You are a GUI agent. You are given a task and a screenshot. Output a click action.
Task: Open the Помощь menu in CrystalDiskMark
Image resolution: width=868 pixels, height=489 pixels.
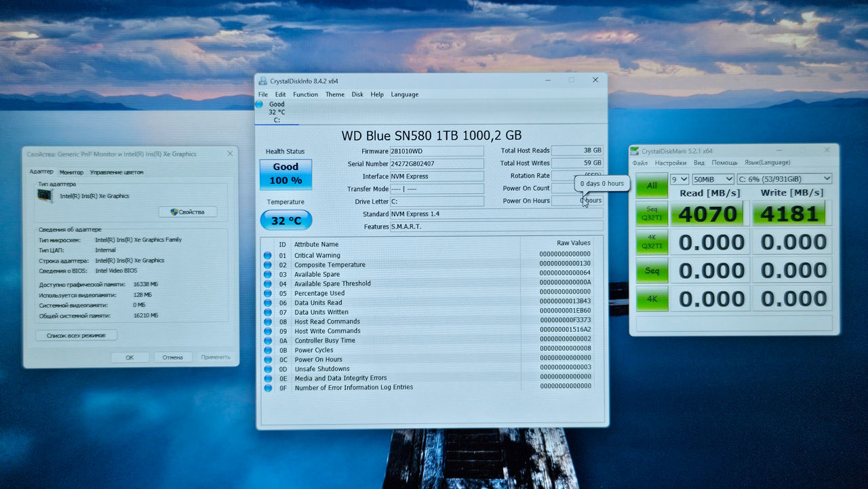pyautogui.click(x=725, y=163)
